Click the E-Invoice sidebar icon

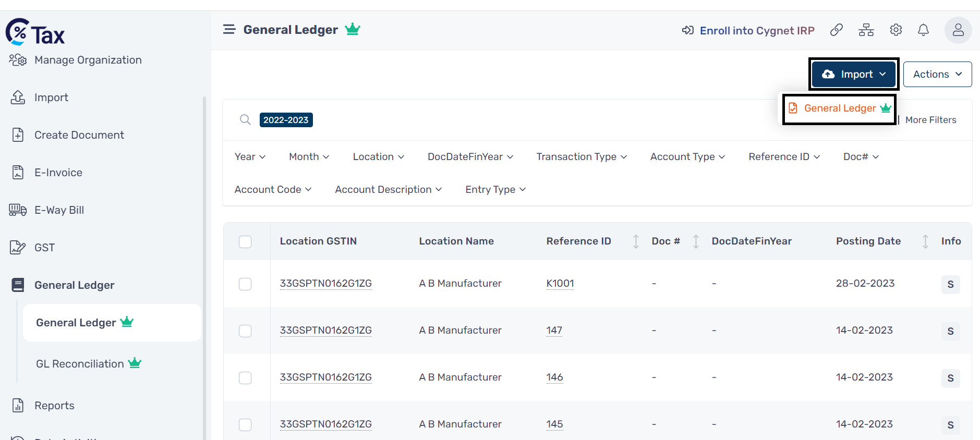pyautogui.click(x=18, y=173)
